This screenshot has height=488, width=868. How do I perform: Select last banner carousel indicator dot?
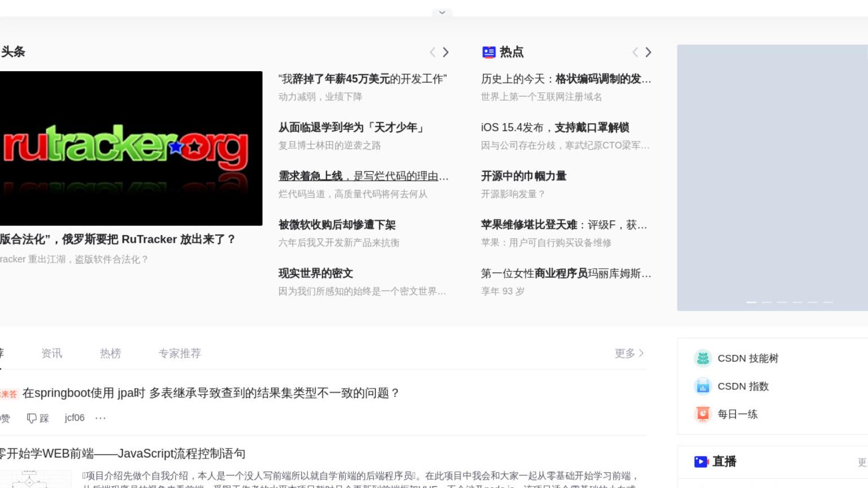[x=828, y=302]
